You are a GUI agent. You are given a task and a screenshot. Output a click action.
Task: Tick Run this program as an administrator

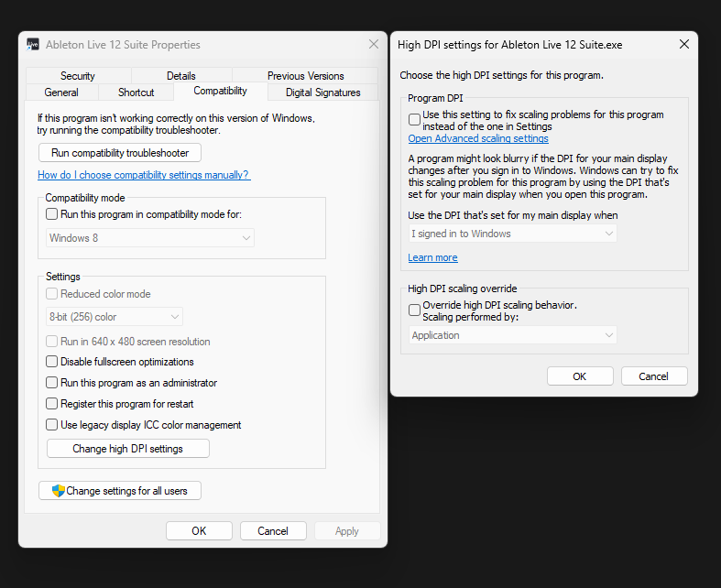pos(52,383)
